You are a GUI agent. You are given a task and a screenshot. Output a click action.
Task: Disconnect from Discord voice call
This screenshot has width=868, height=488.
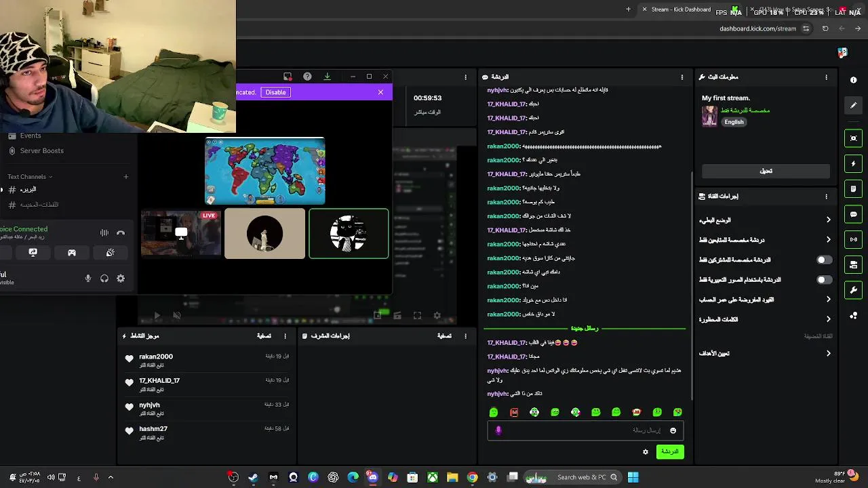[x=121, y=232]
